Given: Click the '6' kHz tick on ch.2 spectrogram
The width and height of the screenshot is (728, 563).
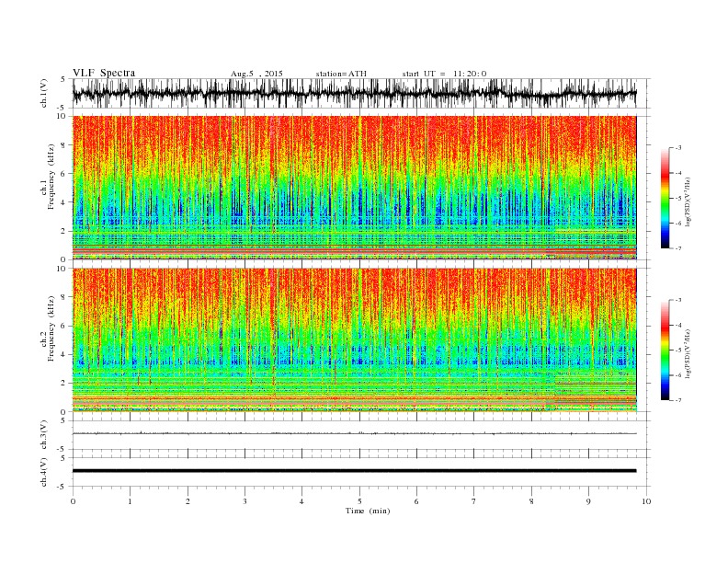Looking at the screenshot, I should tap(64, 326).
